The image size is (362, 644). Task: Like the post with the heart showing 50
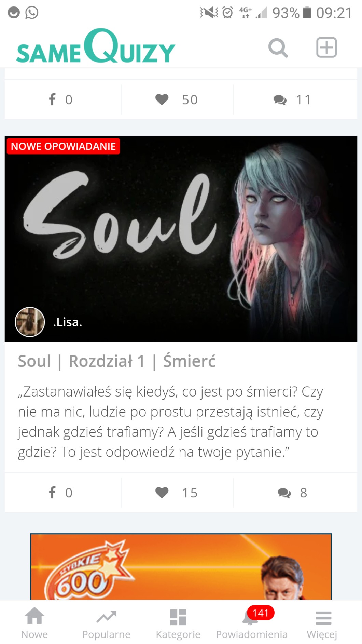[x=177, y=100]
